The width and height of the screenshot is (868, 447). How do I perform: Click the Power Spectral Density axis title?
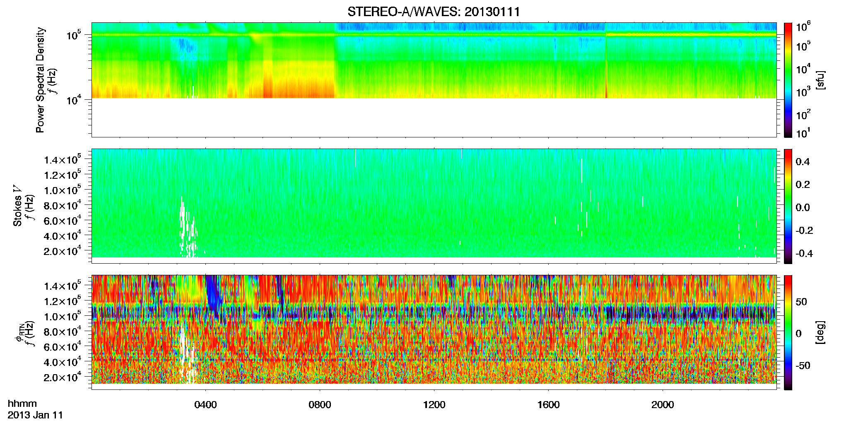[x=40, y=80]
